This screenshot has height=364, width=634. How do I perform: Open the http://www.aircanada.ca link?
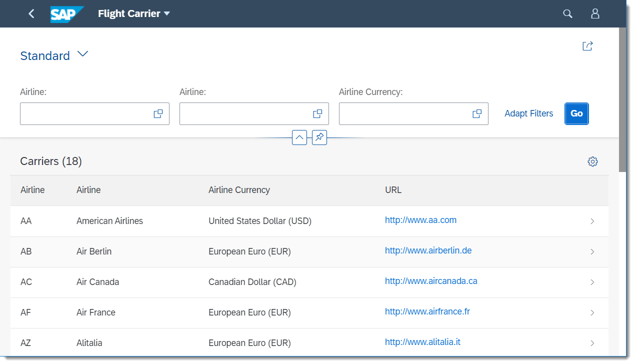[431, 281]
